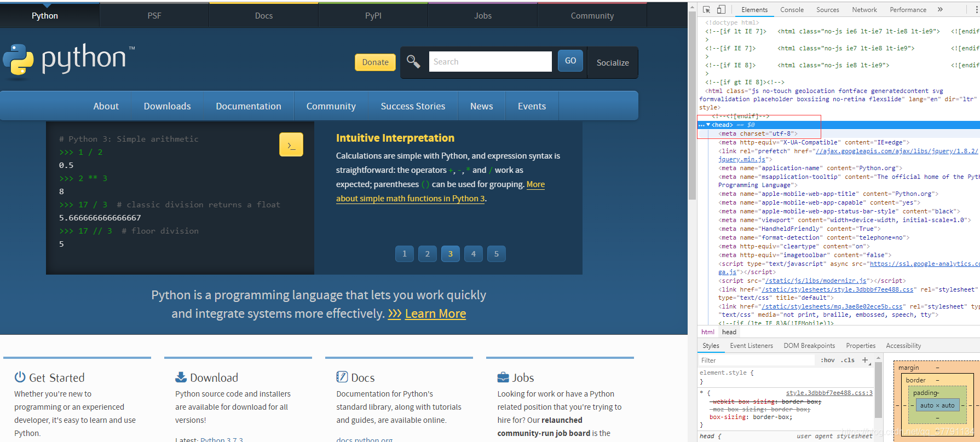Go to slide 5 of the code carousel

point(497,254)
